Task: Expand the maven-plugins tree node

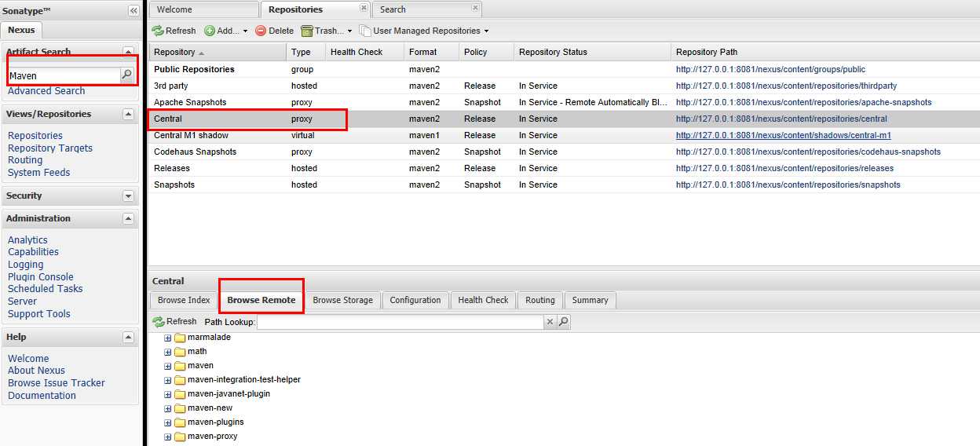Action: (x=167, y=423)
